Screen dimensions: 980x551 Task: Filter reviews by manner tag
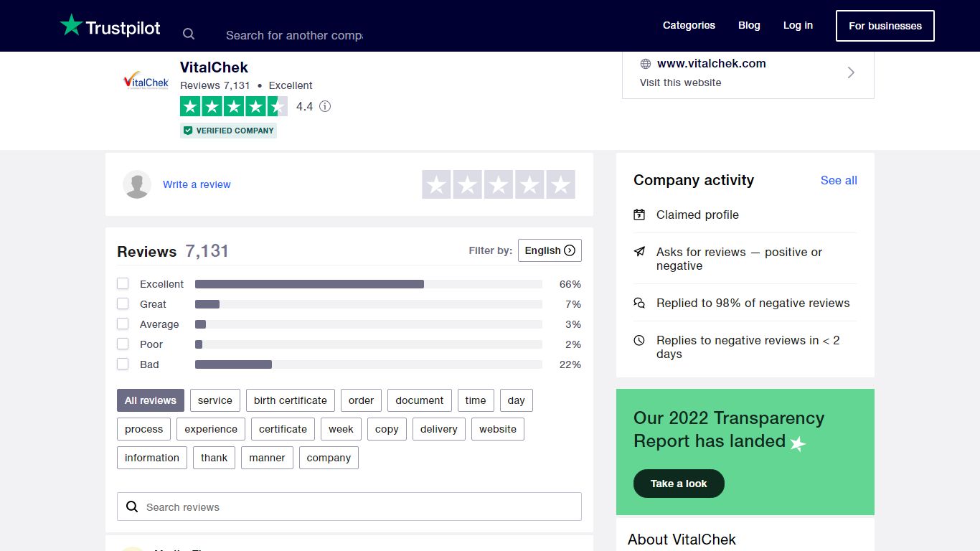(x=268, y=458)
